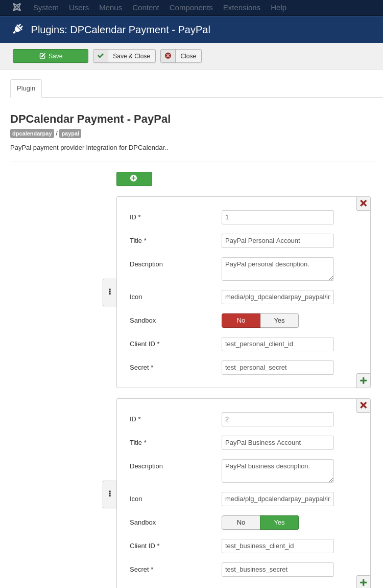Expand the Content dropdown menu
This screenshot has height=588, width=383.
coord(146,8)
